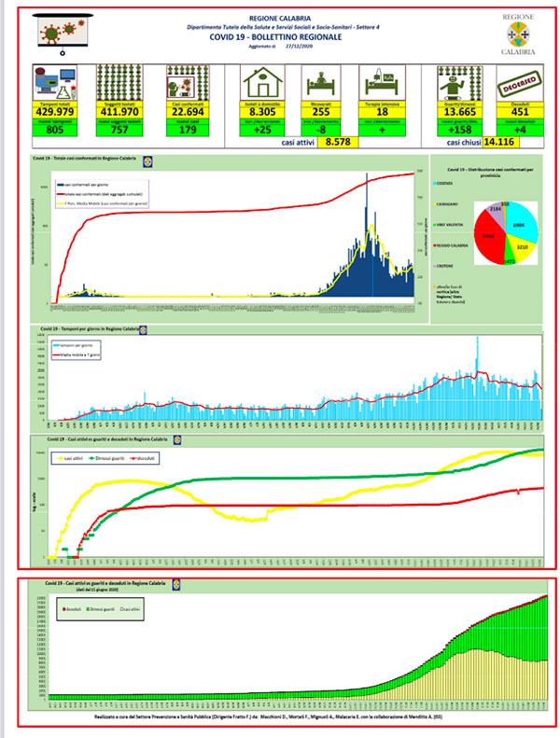Click the +25 home isolation increment
Viewport: 560px width, 738px height.
(262, 130)
